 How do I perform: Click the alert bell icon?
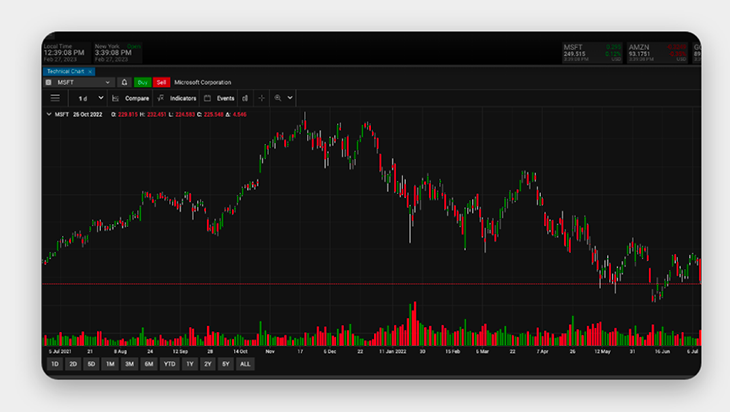point(124,82)
